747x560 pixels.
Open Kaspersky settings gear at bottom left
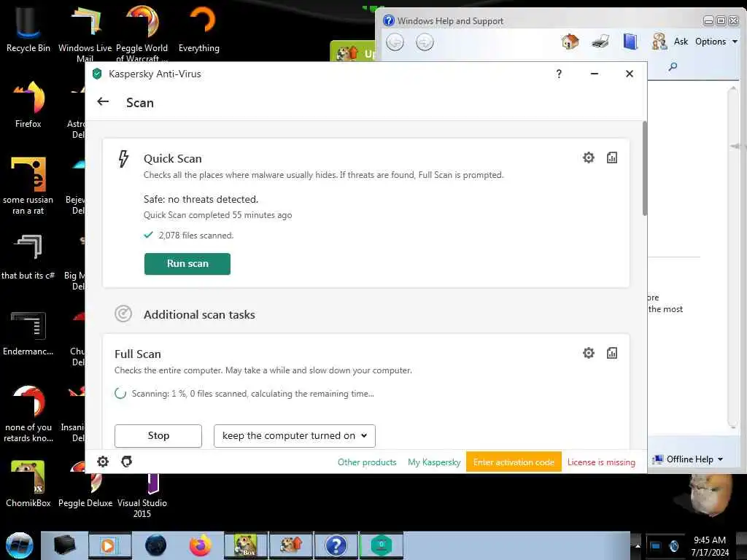103,462
